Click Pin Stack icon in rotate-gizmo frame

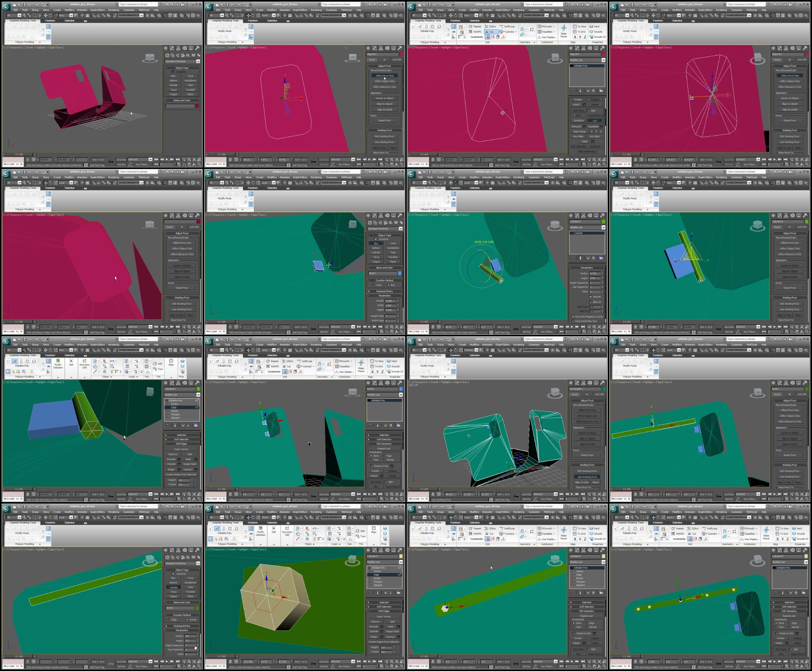(573, 258)
